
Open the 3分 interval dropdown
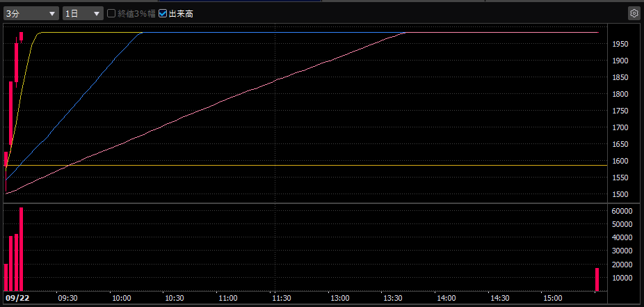[x=31, y=13]
